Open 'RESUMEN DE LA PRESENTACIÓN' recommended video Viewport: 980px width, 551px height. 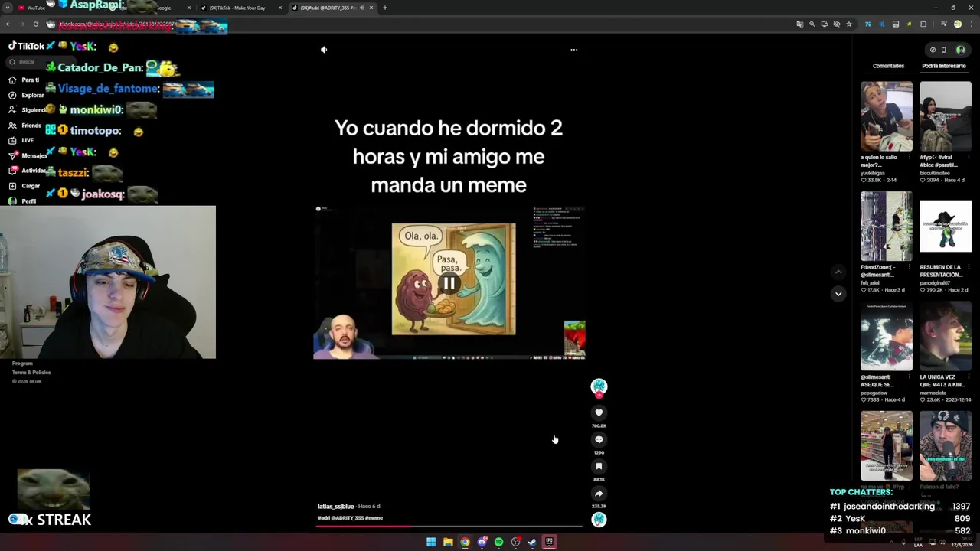(946, 227)
